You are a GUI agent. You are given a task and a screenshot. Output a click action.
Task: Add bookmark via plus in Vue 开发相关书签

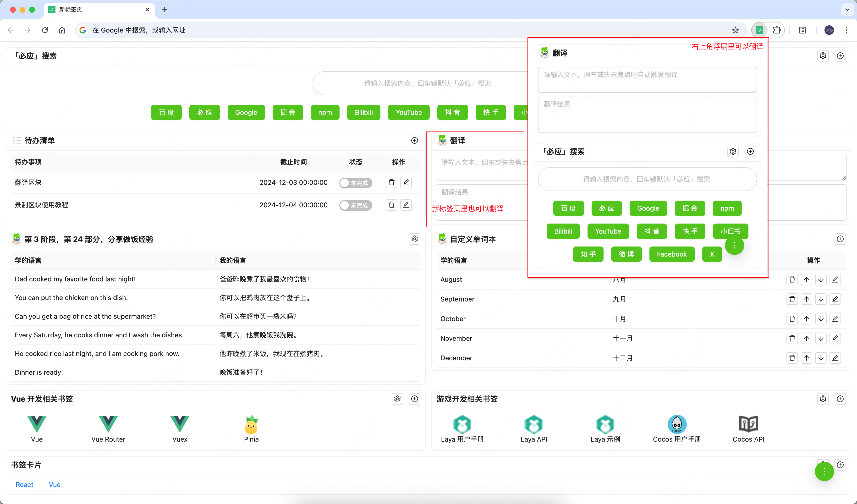coord(415,399)
